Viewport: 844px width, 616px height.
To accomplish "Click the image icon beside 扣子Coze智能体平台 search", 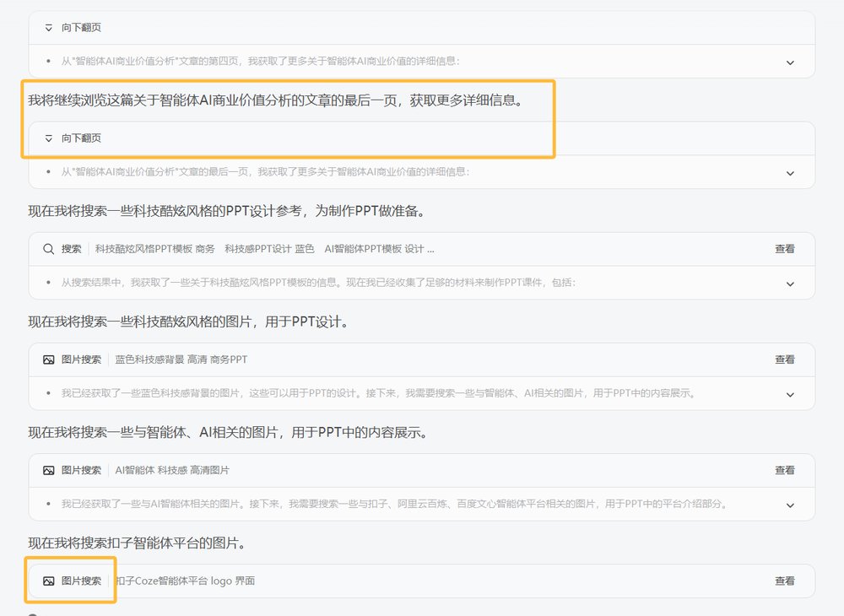I will (x=49, y=581).
